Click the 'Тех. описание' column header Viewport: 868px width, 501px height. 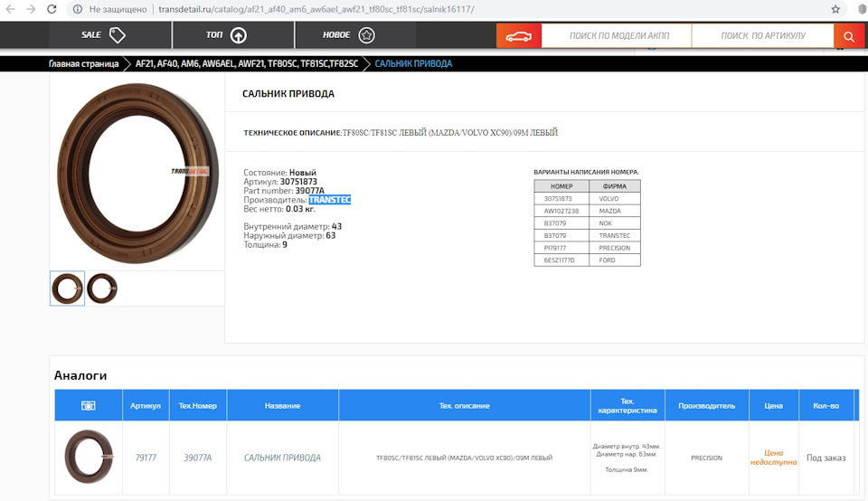[465, 406]
